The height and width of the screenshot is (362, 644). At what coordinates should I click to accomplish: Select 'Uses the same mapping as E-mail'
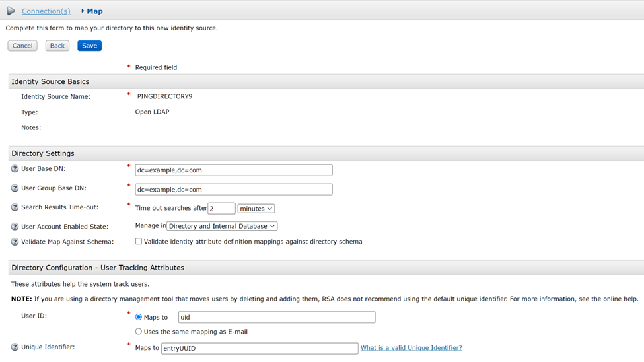(139, 332)
